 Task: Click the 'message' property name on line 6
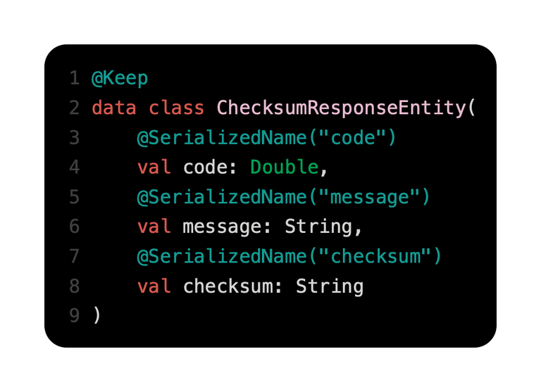pos(222,227)
